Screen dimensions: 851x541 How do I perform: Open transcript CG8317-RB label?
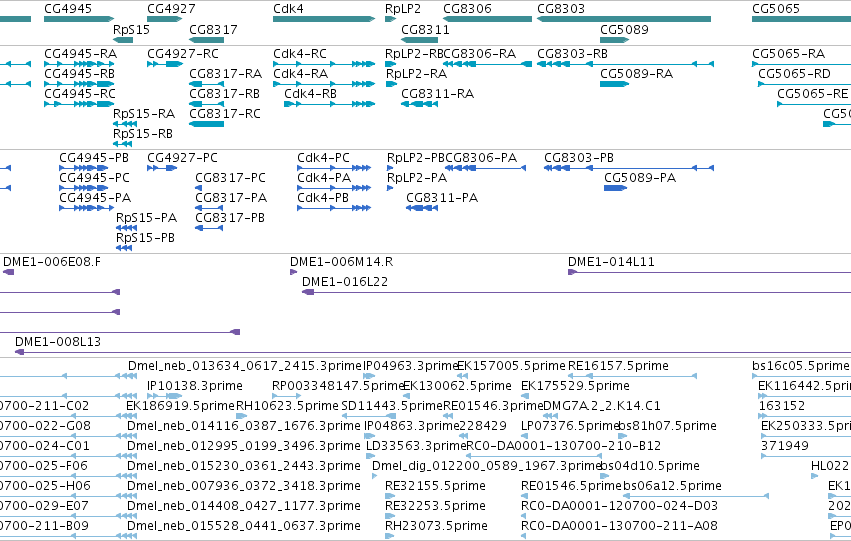(x=224, y=94)
